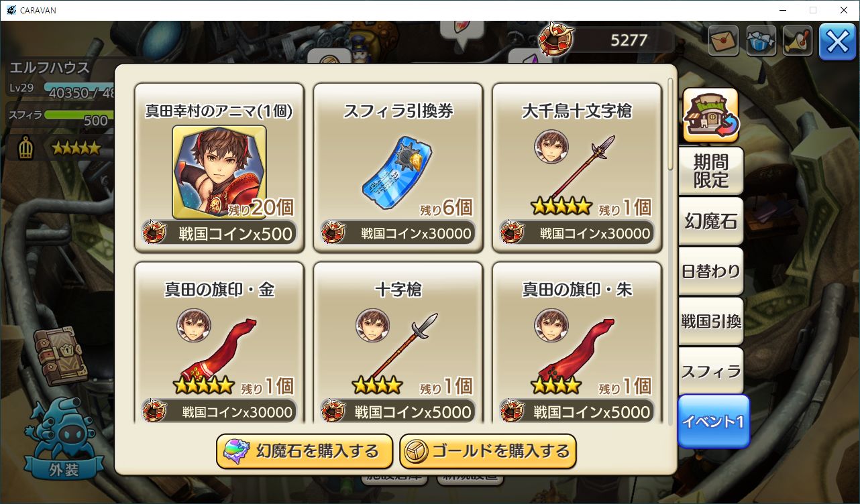Buy 大千鳥十文字槍 for 戦国コインx30000

pos(577,233)
